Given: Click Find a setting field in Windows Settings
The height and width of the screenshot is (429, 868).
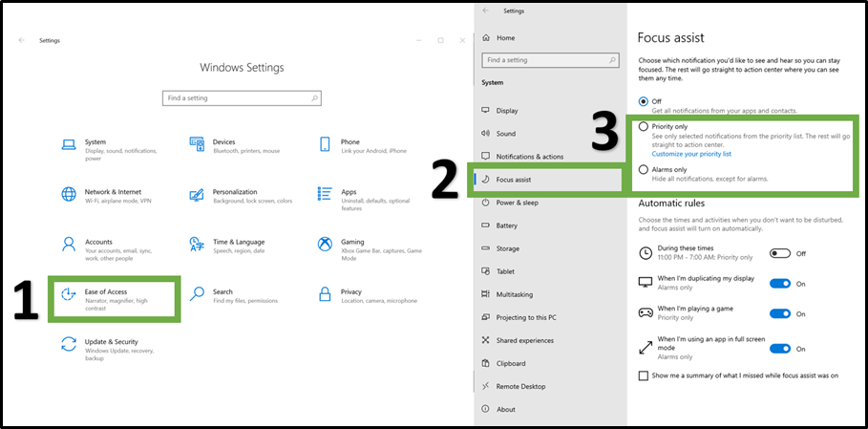Looking at the screenshot, I should coord(242,98).
